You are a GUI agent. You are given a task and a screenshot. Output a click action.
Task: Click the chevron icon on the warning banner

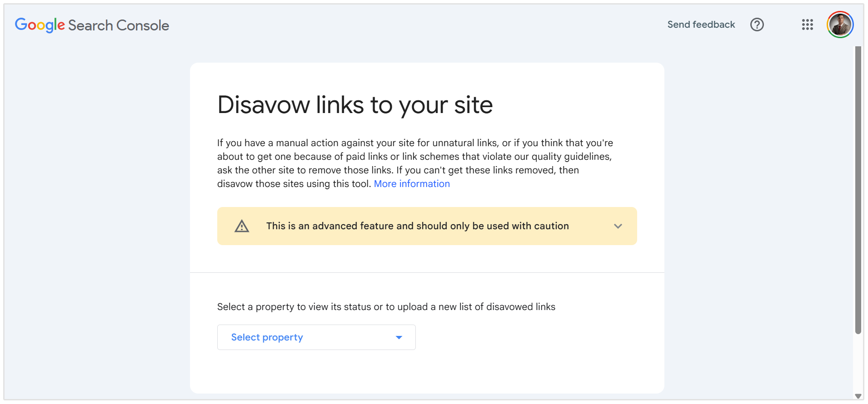(x=618, y=226)
